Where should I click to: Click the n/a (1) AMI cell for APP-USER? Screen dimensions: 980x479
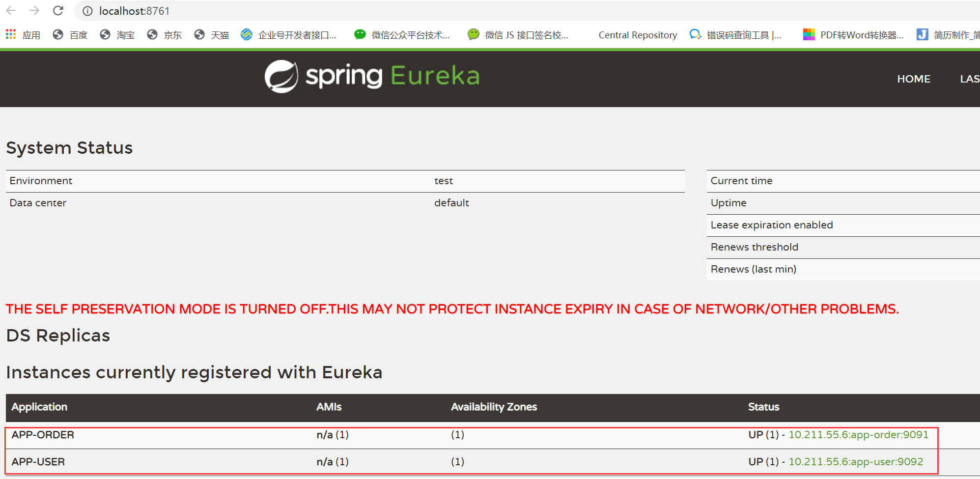point(333,462)
